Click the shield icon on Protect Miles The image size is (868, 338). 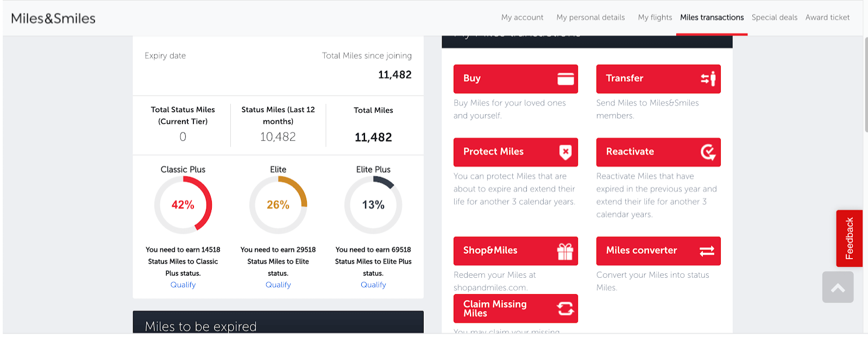pyautogui.click(x=565, y=152)
